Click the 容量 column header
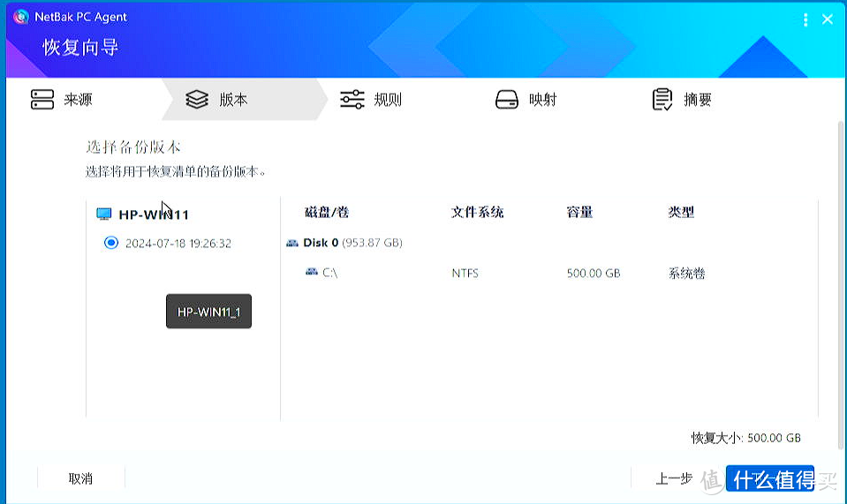Image resolution: width=847 pixels, height=504 pixels. click(579, 212)
